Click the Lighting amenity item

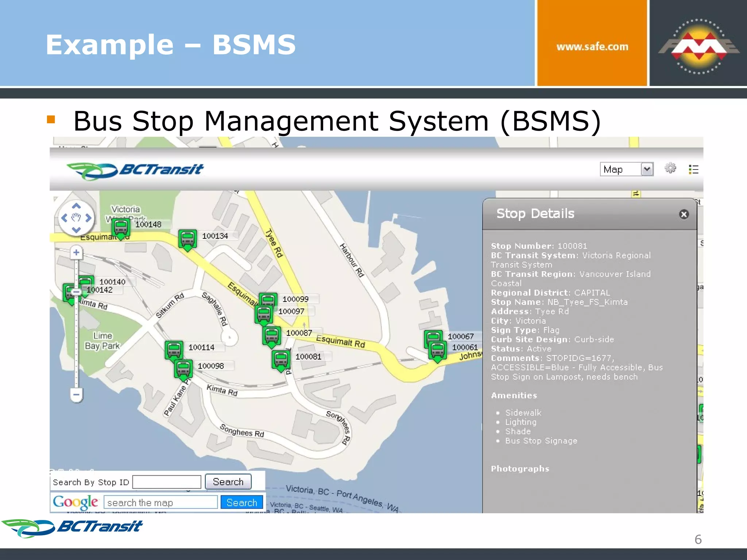click(520, 422)
